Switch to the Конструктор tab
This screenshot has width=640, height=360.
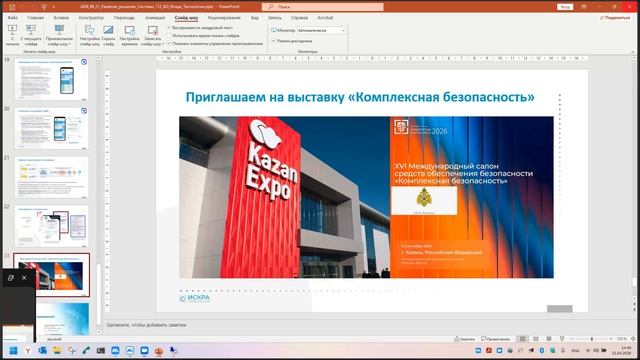(91, 18)
